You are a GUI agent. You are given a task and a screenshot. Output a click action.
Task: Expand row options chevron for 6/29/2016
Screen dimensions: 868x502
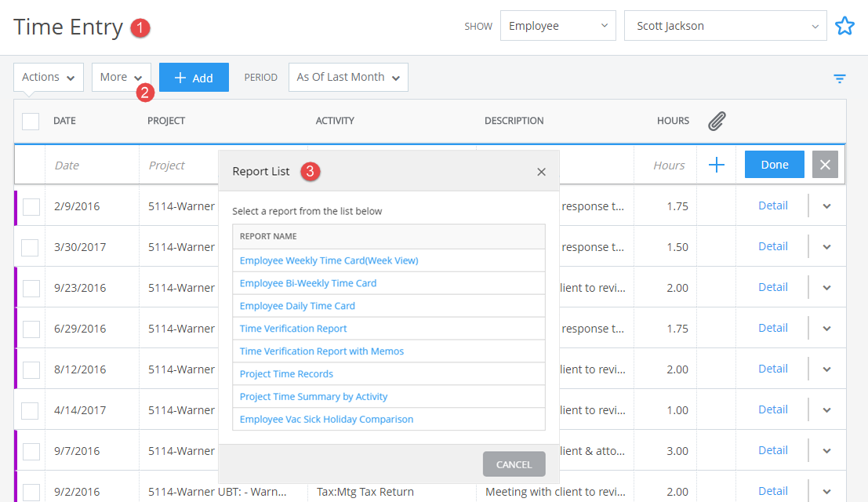pyautogui.click(x=826, y=328)
